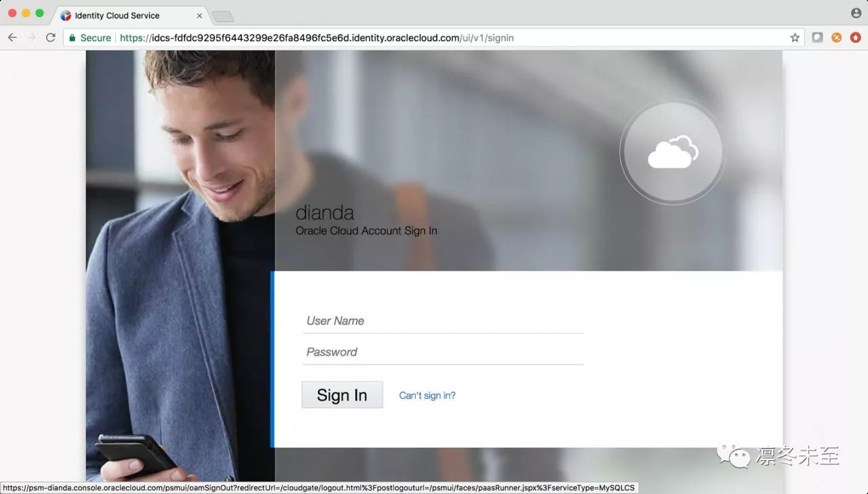The image size is (868, 494).
Task: Click the browser forward arrow
Action: pos(31,38)
